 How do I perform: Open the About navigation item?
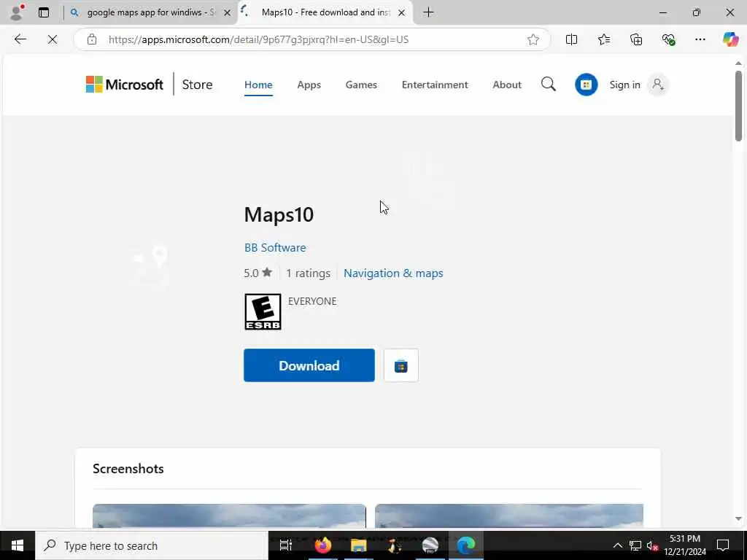pos(507,85)
